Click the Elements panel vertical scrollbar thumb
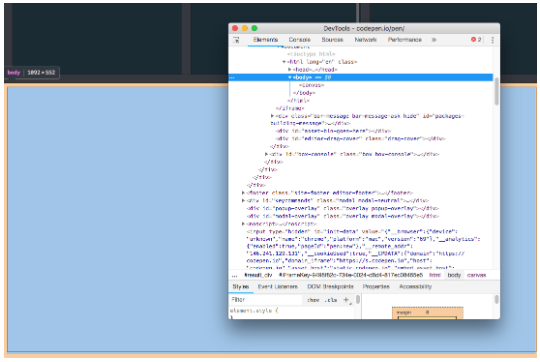This screenshot has height=362, width=540. click(x=496, y=92)
